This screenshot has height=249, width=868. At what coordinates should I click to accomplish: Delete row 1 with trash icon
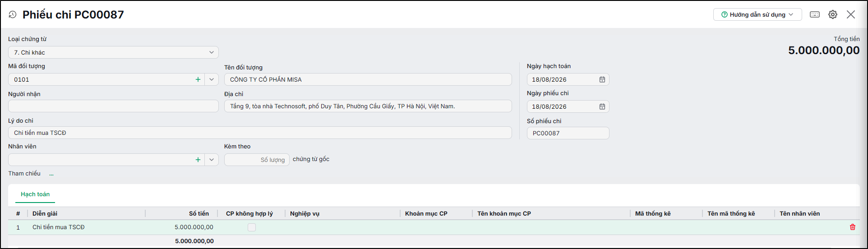[x=853, y=227]
